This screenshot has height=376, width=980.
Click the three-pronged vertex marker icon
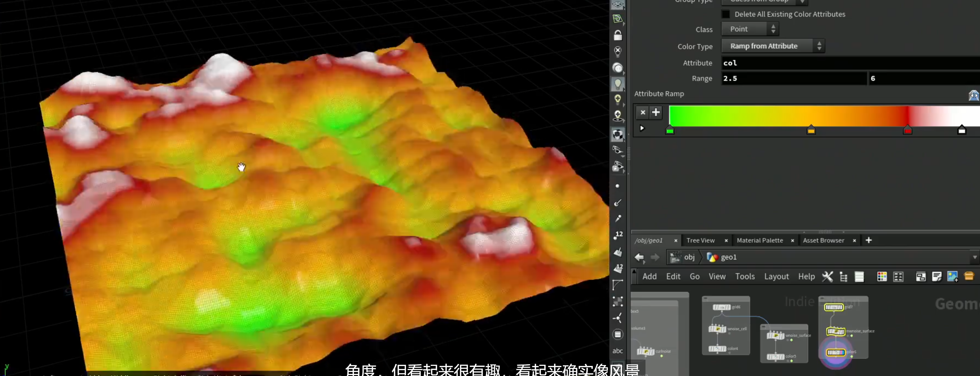click(x=618, y=318)
